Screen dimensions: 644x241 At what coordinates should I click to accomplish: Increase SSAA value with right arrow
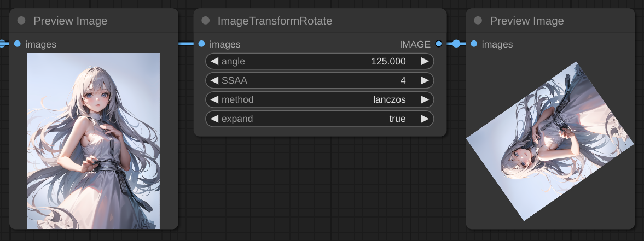(x=425, y=80)
